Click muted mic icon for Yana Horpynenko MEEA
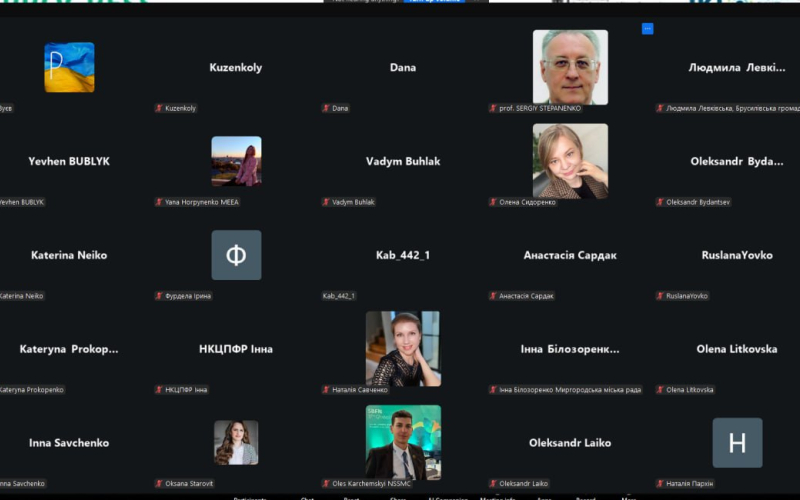The image size is (800, 500). click(x=159, y=202)
